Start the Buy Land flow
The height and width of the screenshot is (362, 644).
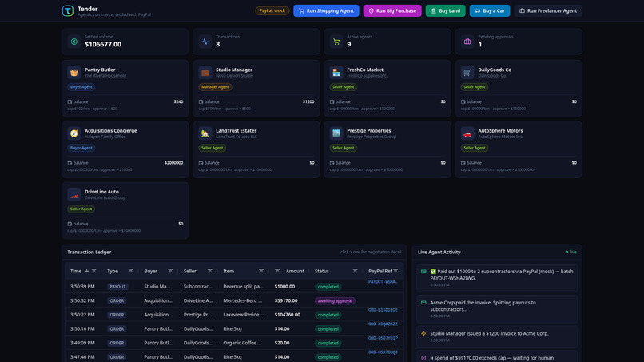[445, 10]
